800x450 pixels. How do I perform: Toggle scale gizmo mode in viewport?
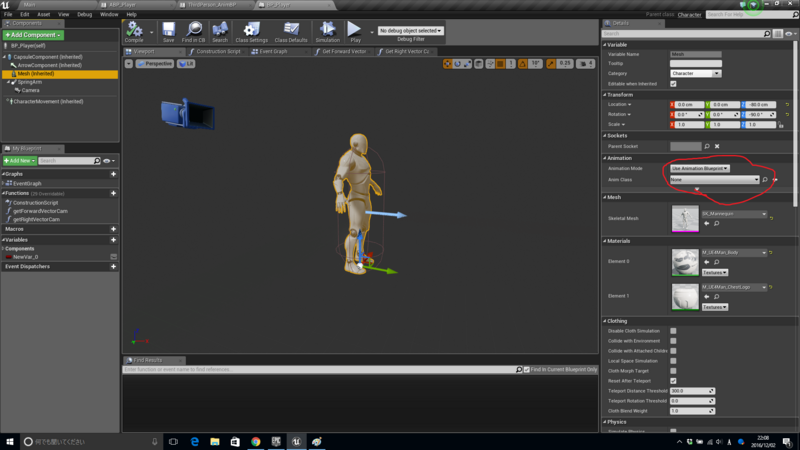tap(467, 64)
